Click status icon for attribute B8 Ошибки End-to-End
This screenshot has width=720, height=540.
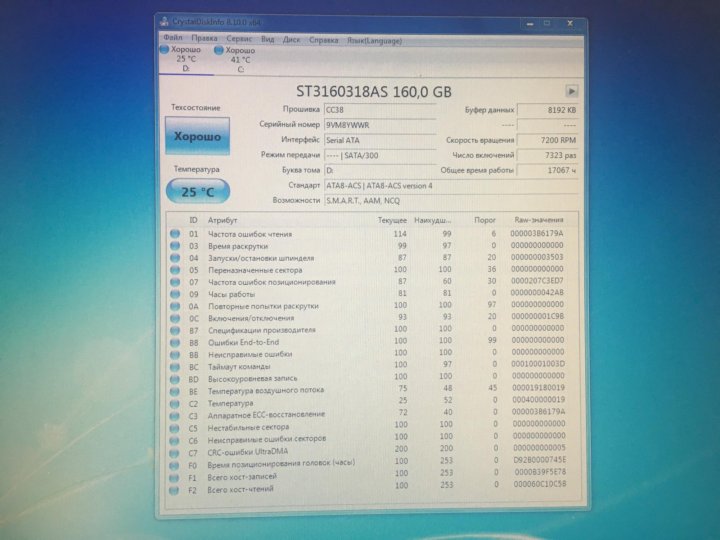coord(175,343)
